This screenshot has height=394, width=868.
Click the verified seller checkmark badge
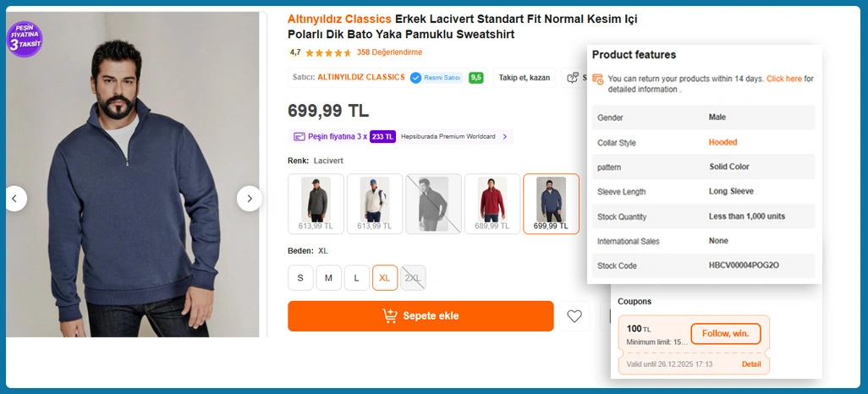[x=415, y=78]
